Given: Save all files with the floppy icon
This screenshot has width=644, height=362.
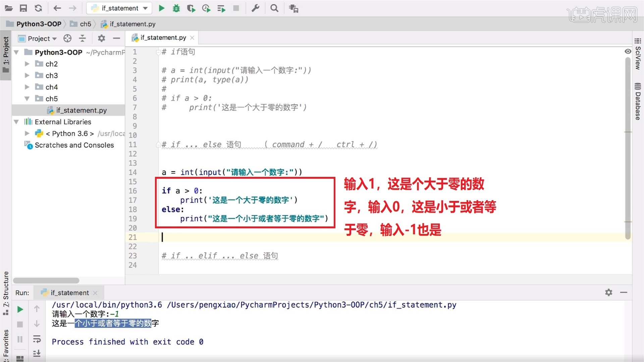Looking at the screenshot, I should tap(23, 8).
